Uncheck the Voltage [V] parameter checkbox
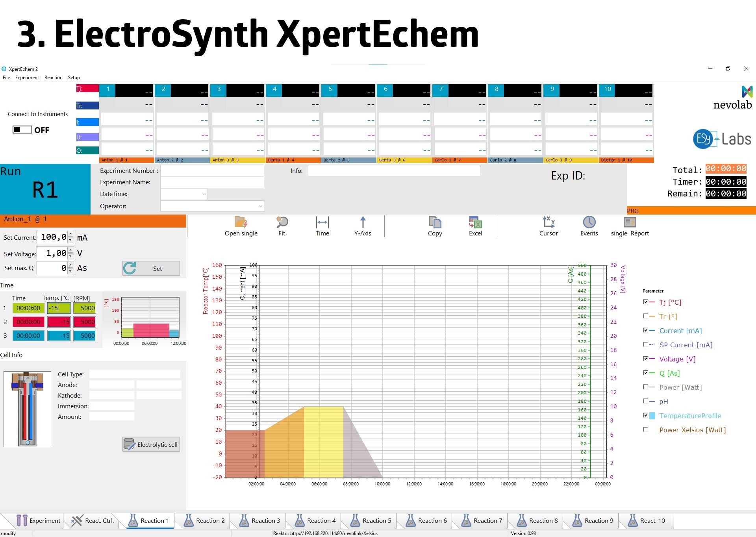 point(645,359)
